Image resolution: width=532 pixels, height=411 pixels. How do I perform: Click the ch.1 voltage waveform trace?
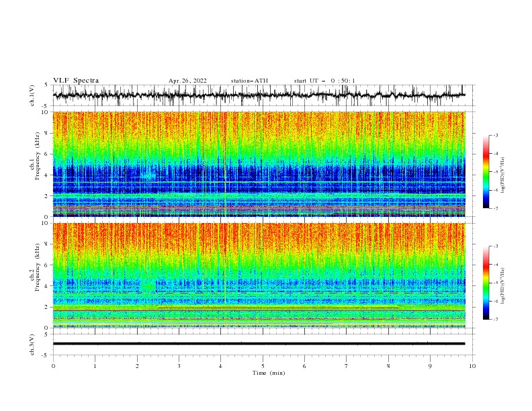click(x=259, y=95)
